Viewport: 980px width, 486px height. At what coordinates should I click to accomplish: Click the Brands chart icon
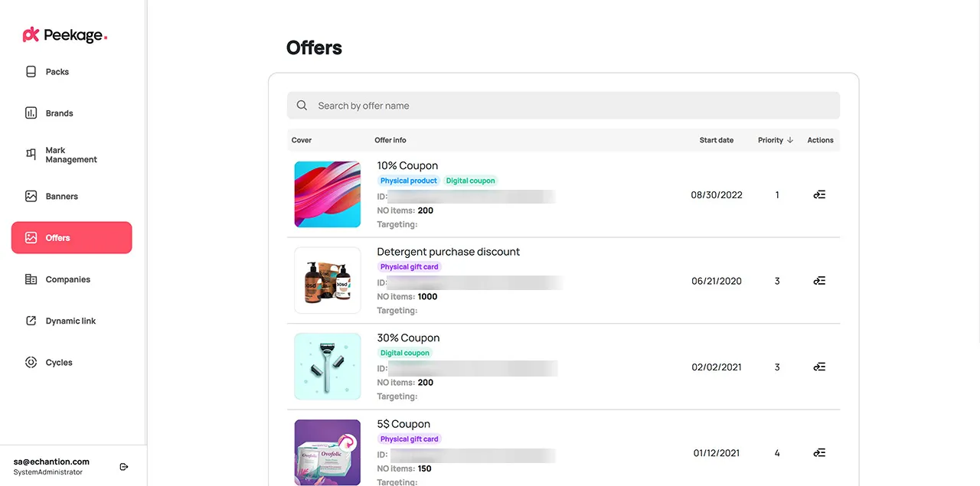[x=31, y=113]
